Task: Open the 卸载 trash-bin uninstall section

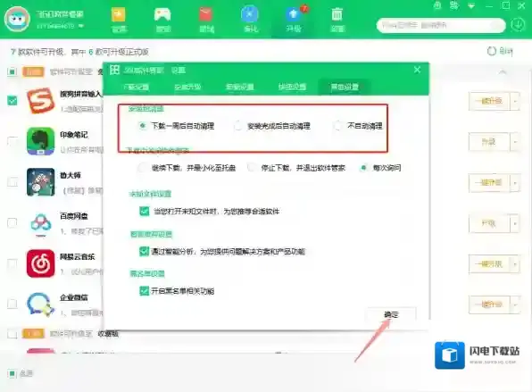Action: (337, 20)
